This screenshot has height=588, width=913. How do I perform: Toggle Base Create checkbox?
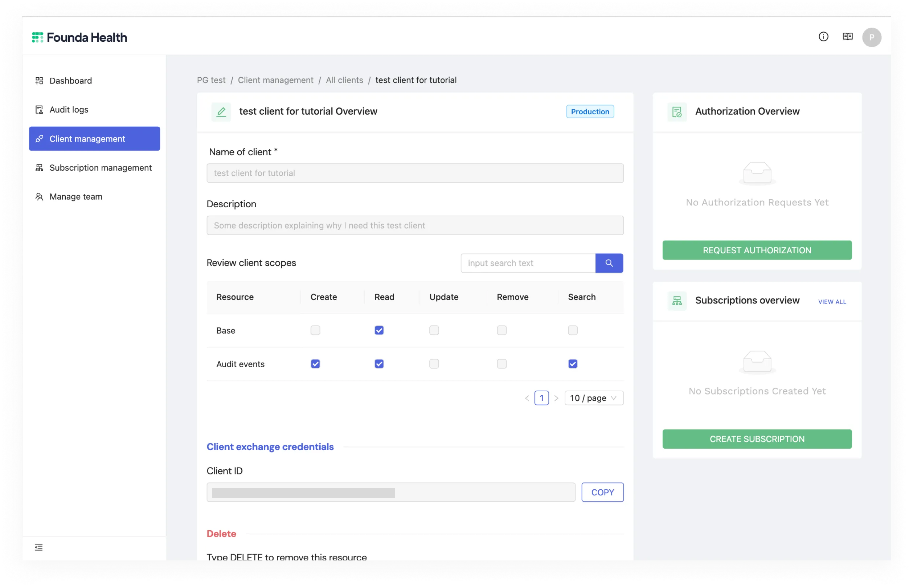315,330
